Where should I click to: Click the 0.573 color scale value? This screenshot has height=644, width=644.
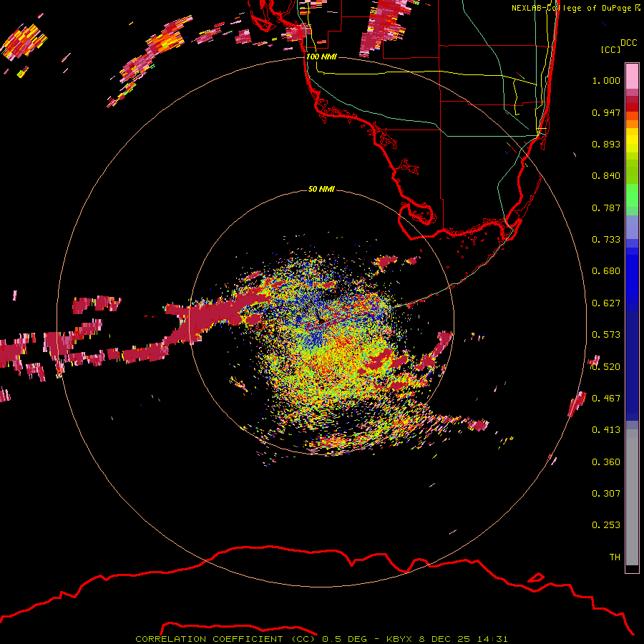[606, 335]
